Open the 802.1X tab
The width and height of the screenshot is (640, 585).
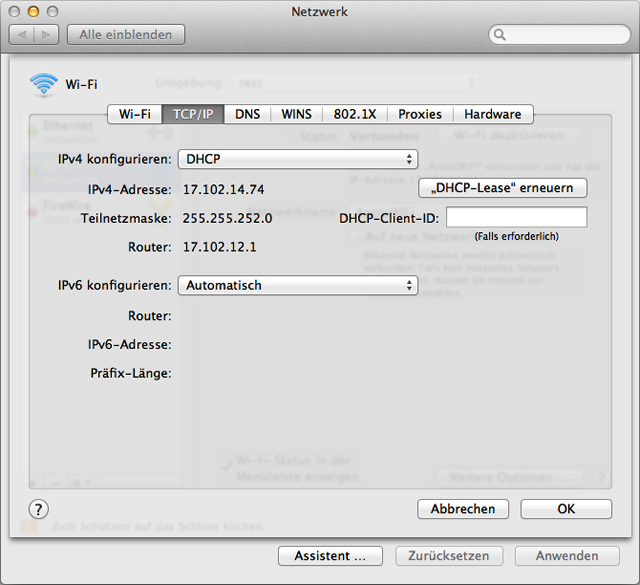pos(355,114)
